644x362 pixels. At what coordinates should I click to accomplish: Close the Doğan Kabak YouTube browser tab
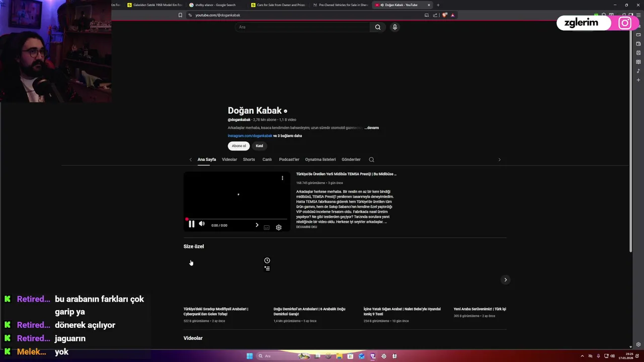[x=429, y=5]
